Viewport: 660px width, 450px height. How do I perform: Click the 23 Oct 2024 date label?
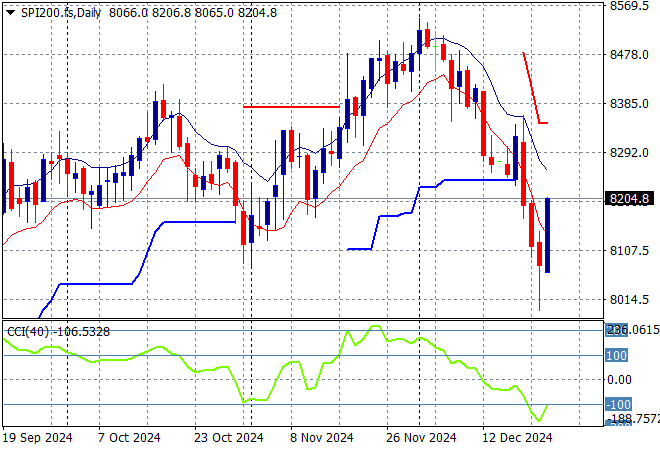229,438
